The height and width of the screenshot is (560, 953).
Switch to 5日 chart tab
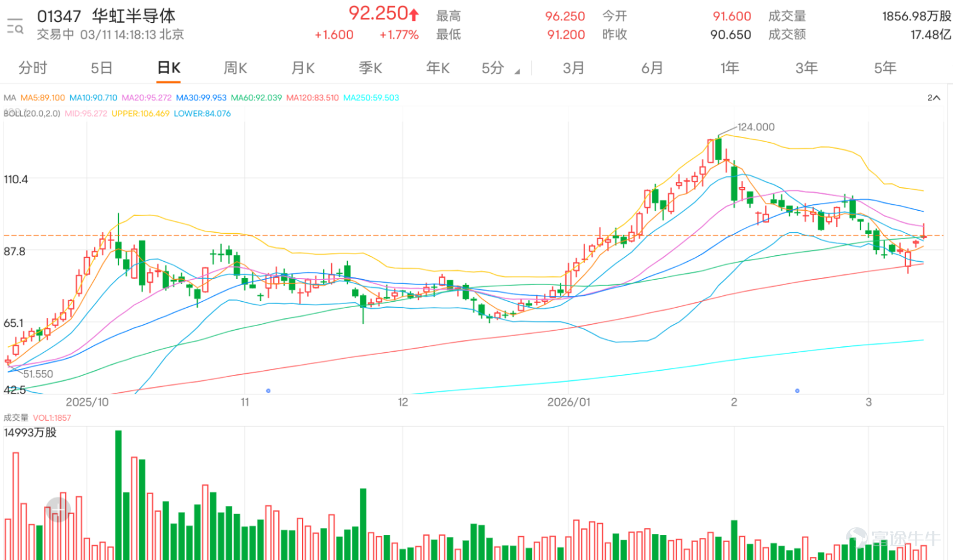point(101,68)
